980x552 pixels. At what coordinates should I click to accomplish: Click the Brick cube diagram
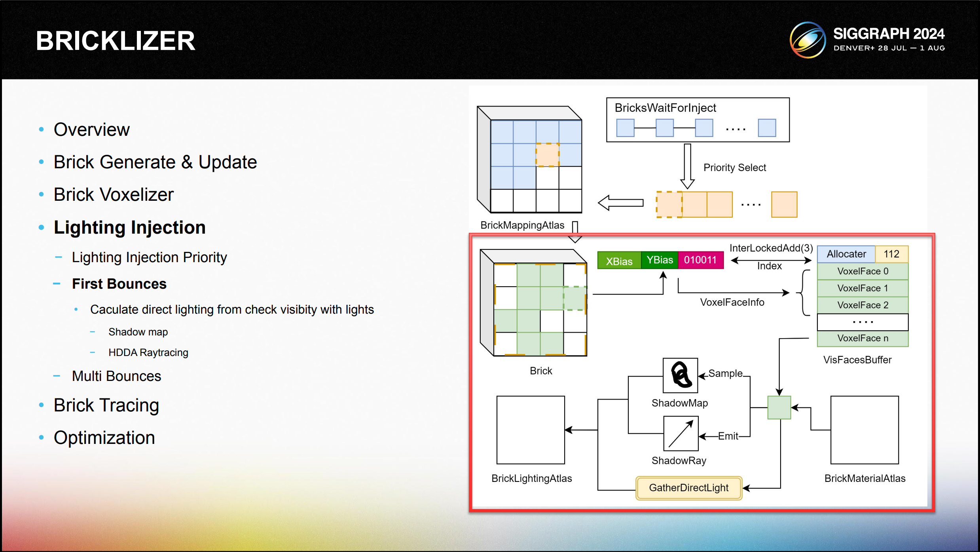(x=533, y=303)
